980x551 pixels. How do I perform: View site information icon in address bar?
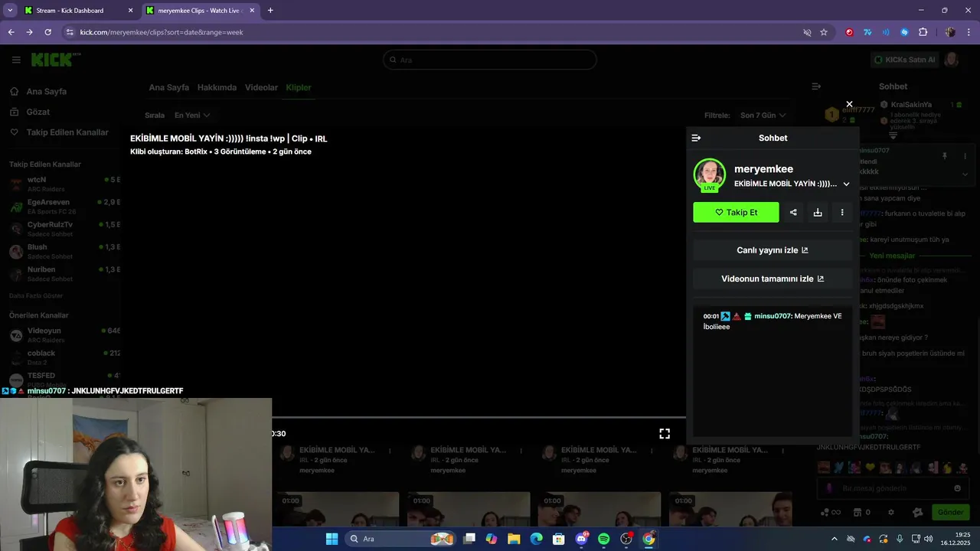pos(70,32)
